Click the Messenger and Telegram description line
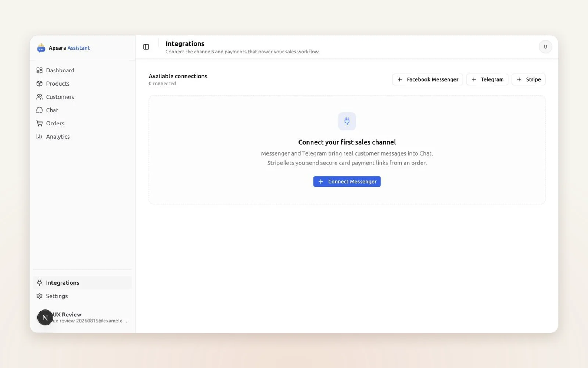The width and height of the screenshot is (588, 368). pyautogui.click(x=347, y=153)
